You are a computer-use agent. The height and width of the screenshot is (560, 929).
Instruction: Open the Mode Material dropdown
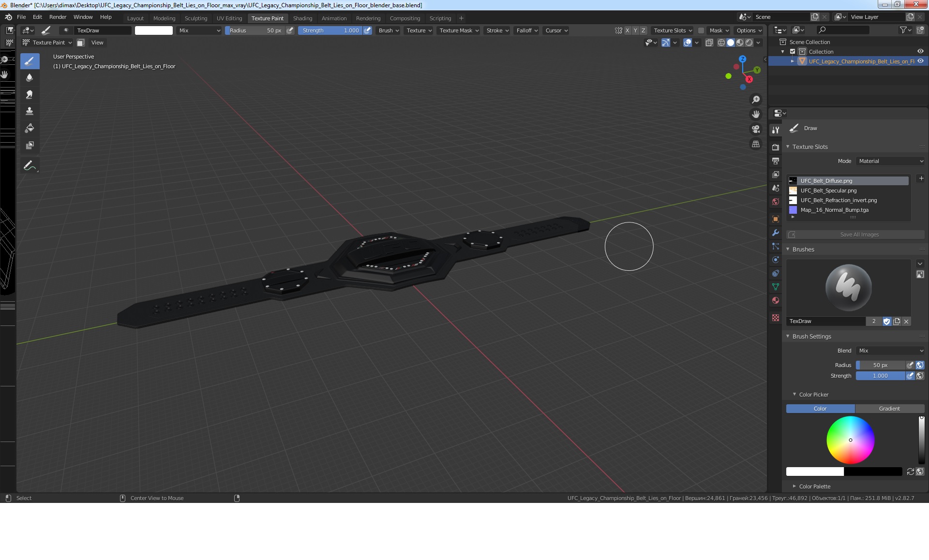tap(890, 161)
